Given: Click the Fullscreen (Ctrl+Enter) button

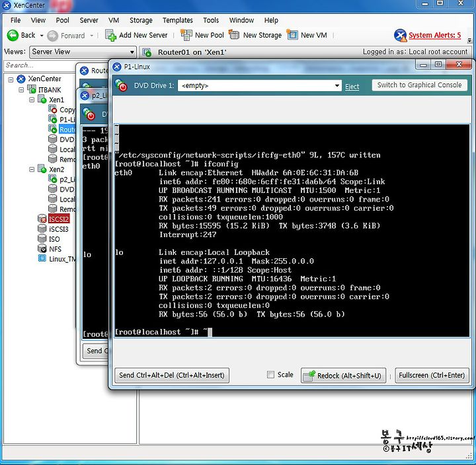Looking at the screenshot, I should point(432,375).
